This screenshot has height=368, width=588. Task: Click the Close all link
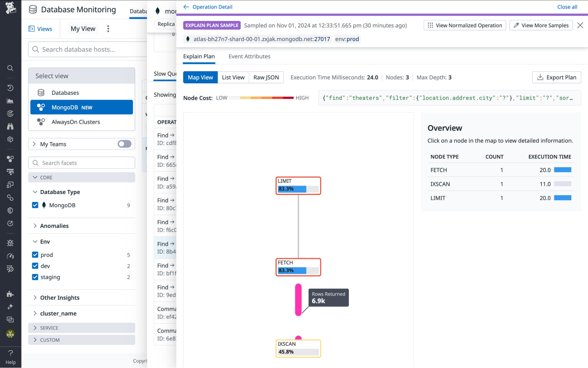coord(567,6)
